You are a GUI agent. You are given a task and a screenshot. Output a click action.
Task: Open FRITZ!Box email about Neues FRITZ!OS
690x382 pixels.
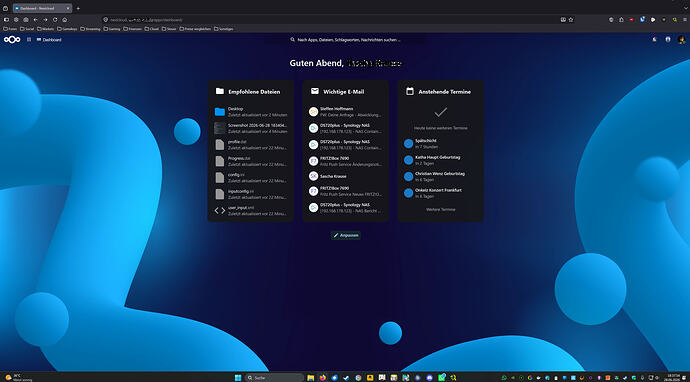coord(345,191)
